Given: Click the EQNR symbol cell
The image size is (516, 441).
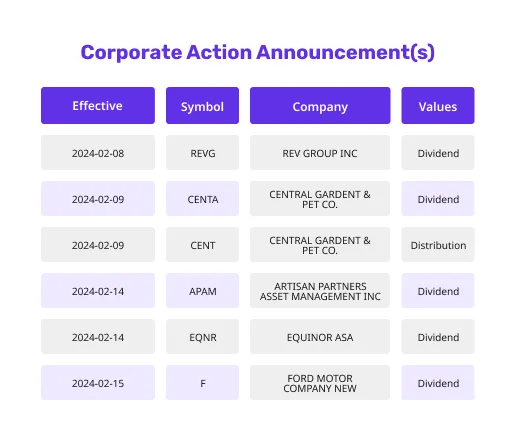Looking at the screenshot, I should tap(202, 337).
